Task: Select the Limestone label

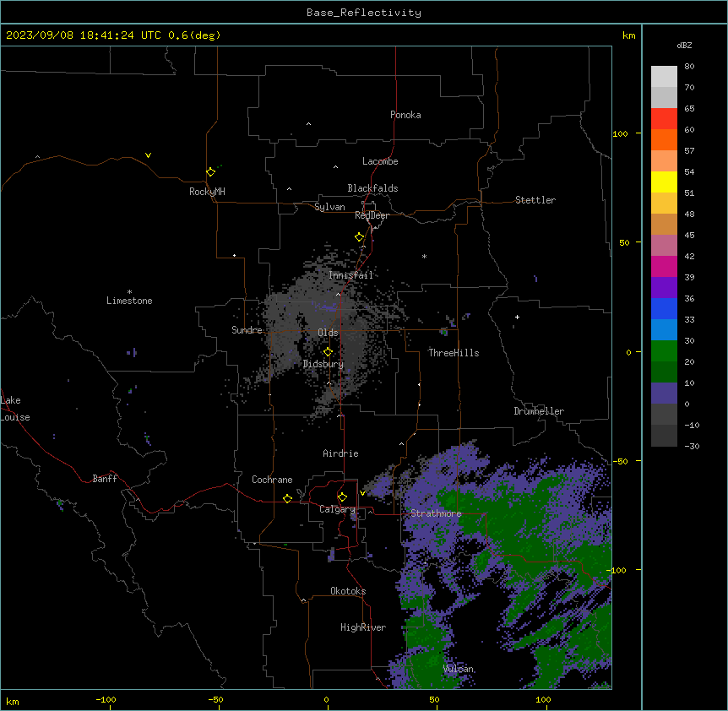Action: pos(129,301)
